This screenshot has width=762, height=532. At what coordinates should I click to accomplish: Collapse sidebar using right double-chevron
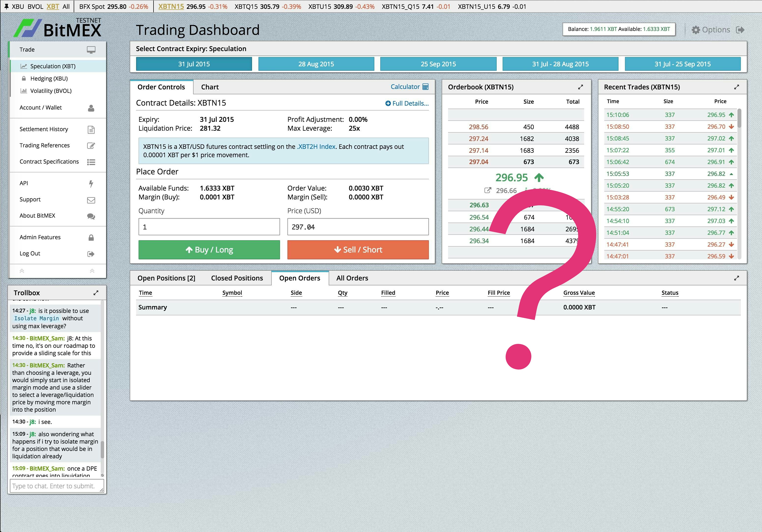point(92,271)
